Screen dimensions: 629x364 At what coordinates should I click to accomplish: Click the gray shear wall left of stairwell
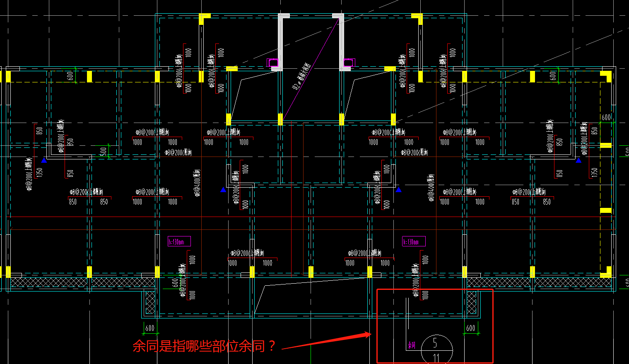point(281,42)
